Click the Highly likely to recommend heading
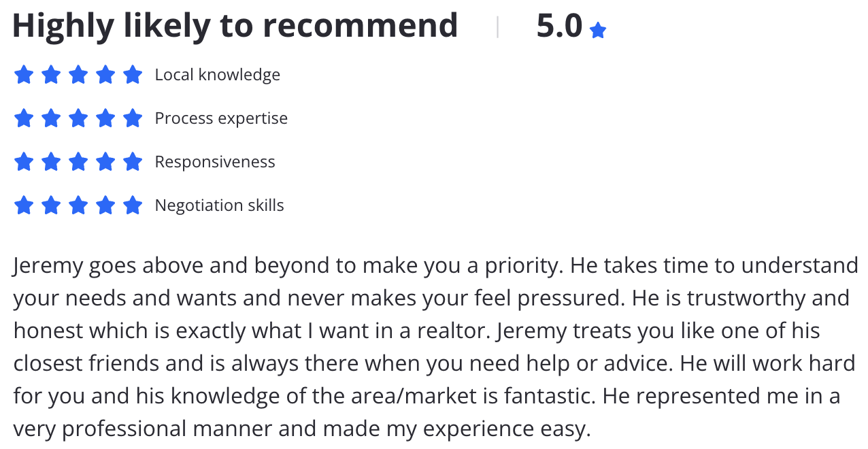Image resolution: width=868 pixels, height=449 pixels. pos(235,27)
